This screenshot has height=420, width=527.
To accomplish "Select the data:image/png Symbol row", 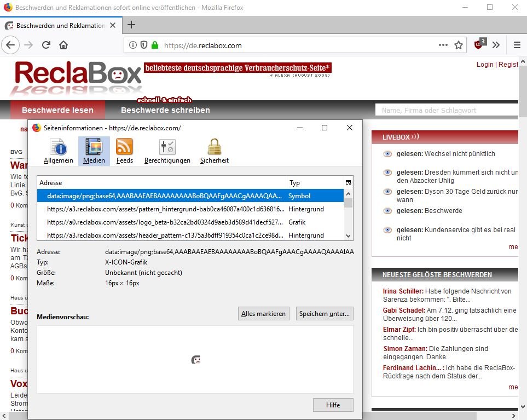I will point(190,195).
